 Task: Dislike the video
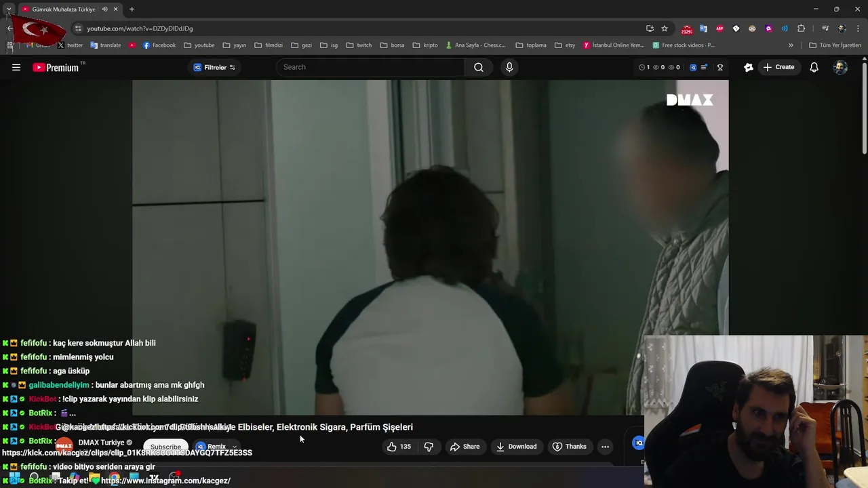click(429, 447)
